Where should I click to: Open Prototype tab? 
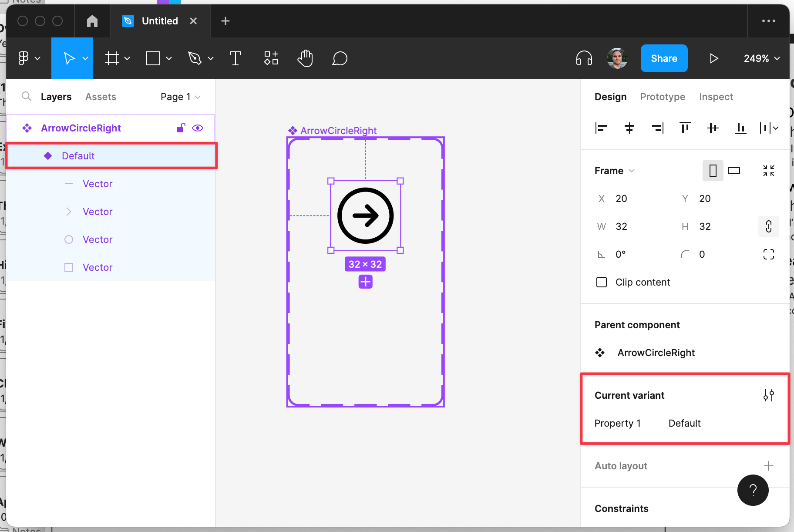tap(663, 97)
